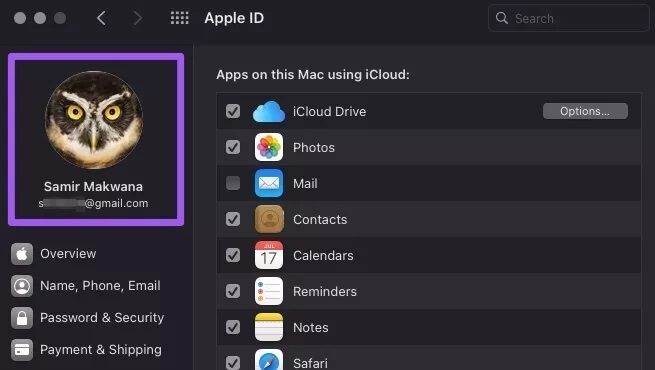Open the Overview section

point(68,254)
